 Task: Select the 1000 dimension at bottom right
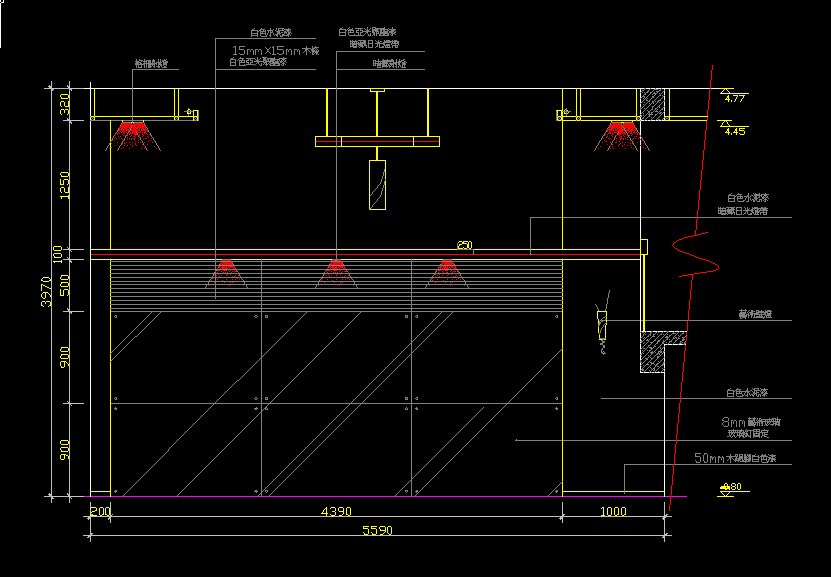613,512
